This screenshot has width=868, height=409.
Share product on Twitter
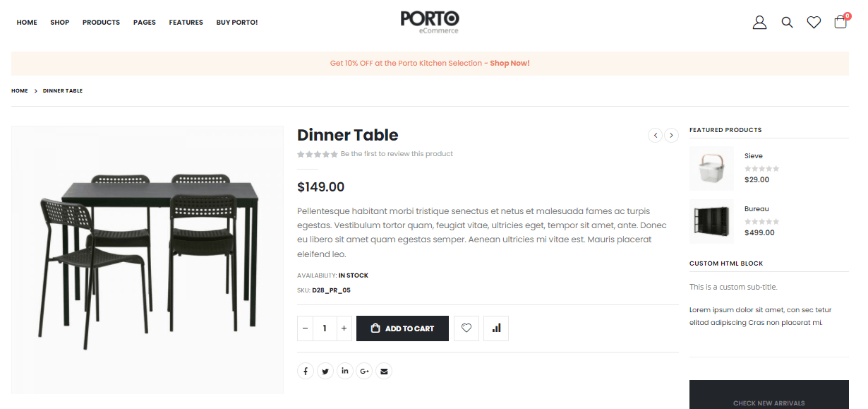(325, 371)
